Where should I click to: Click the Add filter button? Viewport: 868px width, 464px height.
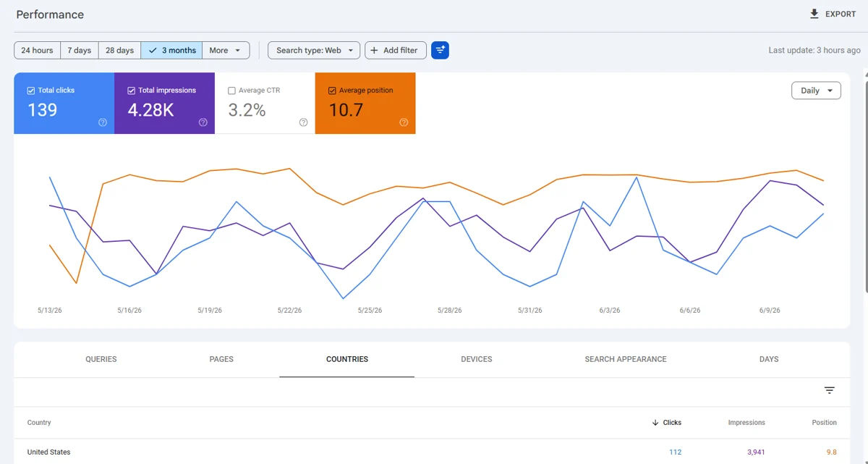pyautogui.click(x=396, y=50)
